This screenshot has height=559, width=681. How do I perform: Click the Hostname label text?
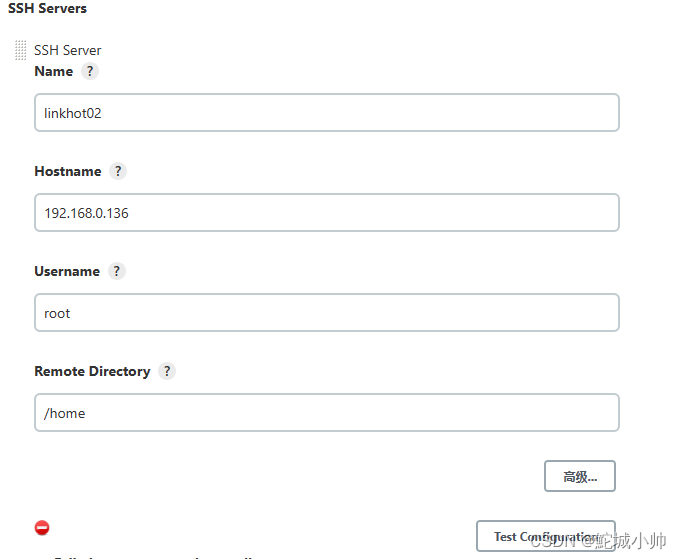click(x=68, y=171)
